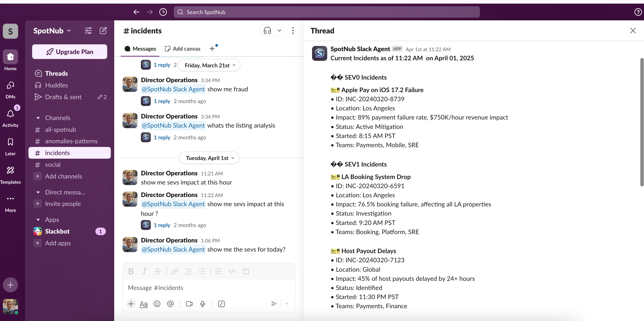
Task: Collapse the Direct messages section
Action: (38, 192)
